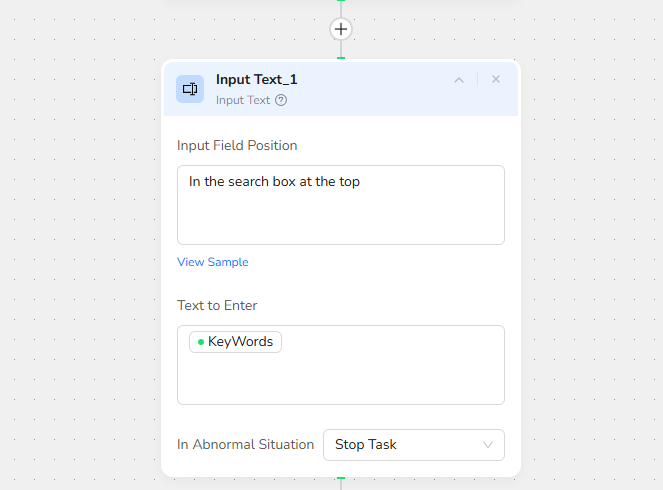Click the In Abnormal Situation label

[x=245, y=444]
